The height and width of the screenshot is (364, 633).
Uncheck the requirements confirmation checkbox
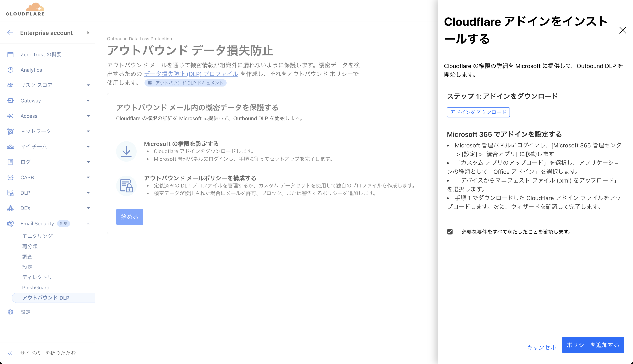[450, 232]
